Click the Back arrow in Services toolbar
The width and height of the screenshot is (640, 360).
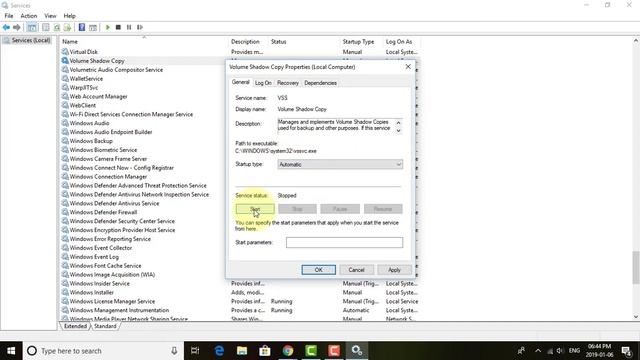point(6,27)
